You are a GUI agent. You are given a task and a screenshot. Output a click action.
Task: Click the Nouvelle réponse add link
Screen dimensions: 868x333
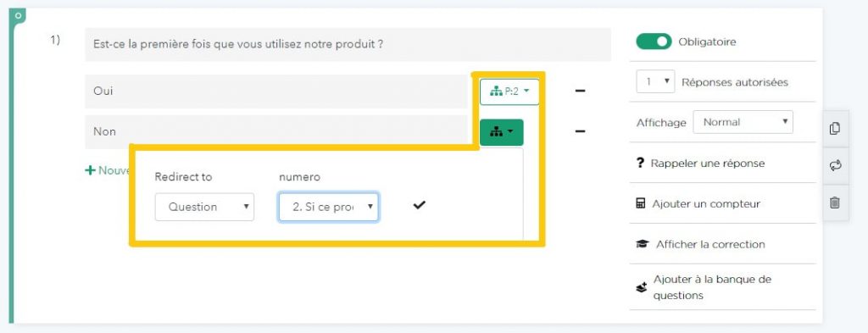click(107, 170)
